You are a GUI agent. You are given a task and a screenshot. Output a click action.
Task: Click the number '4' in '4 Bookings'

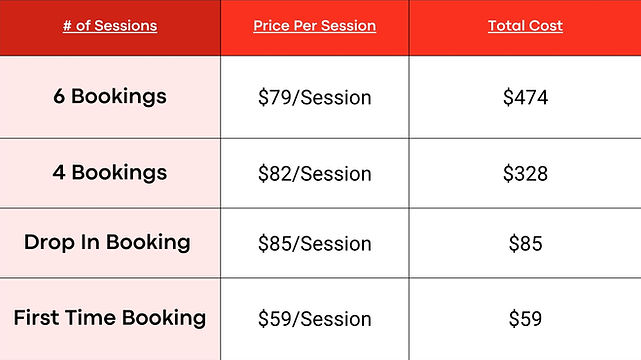click(x=59, y=172)
